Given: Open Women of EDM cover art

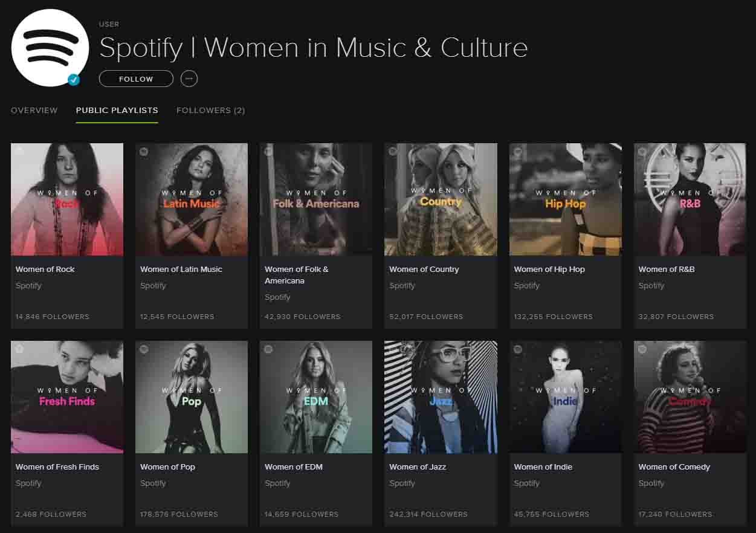Looking at the screenshot, I should point(316,397).
